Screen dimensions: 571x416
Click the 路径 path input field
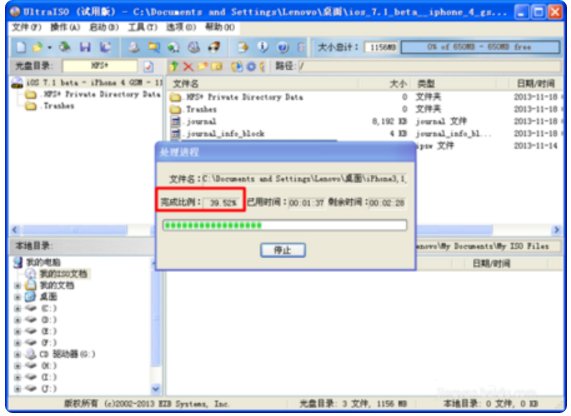[430, 66]
